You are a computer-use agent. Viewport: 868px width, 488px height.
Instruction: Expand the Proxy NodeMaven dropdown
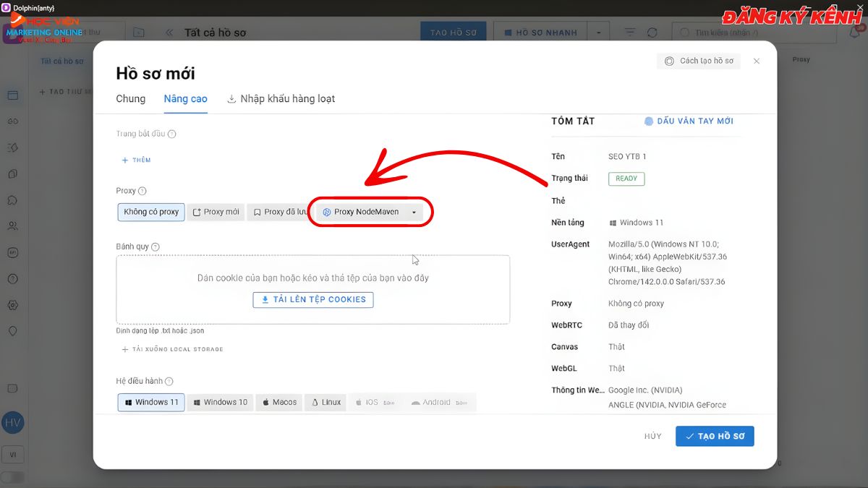tap(414, 213)
